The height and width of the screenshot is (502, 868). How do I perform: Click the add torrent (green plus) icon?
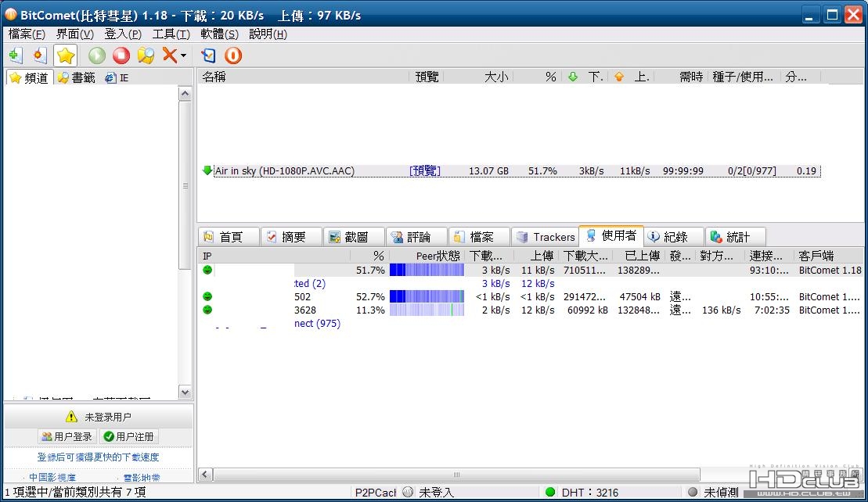15,56
